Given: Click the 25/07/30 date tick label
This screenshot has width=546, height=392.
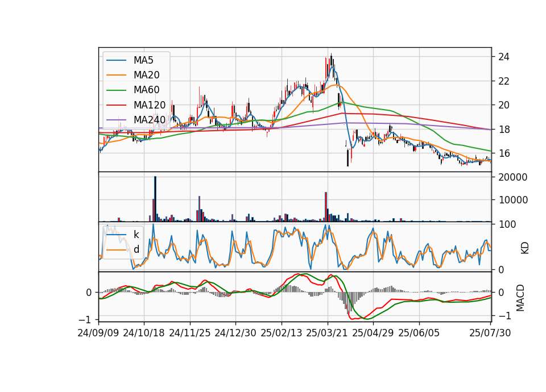Looking at the screenshot, I should tap(490, 333).
